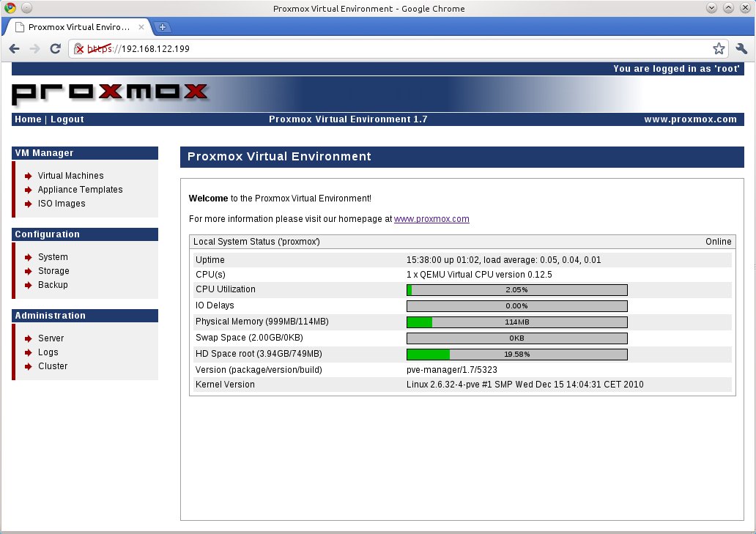Open the Chrome wrench settings menu

(741, 48)
